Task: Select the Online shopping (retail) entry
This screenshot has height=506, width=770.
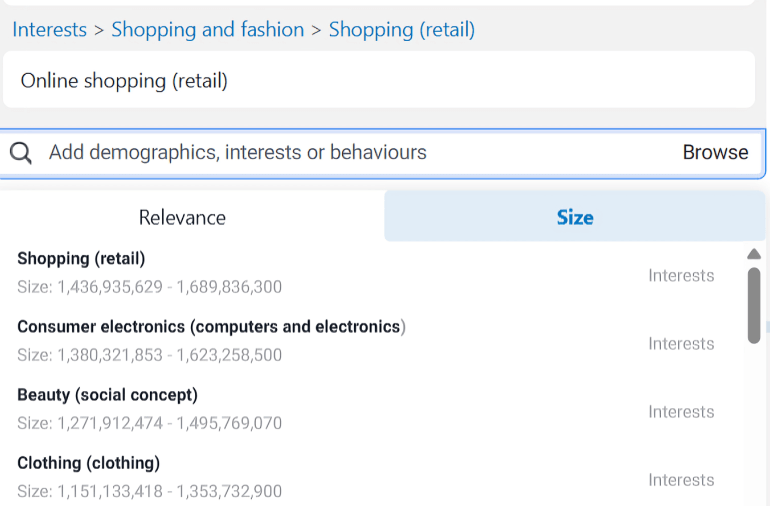Action: (x=124, y=81)
